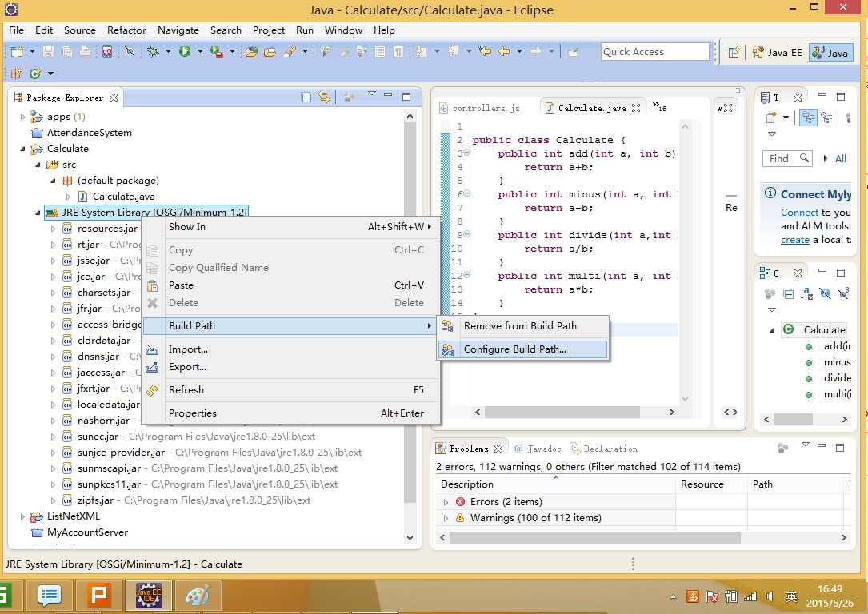The image size is (868, 614).
Task: Switch to the controllers.js editor tab
Action: pyautogui.click(x=481, y=108)
